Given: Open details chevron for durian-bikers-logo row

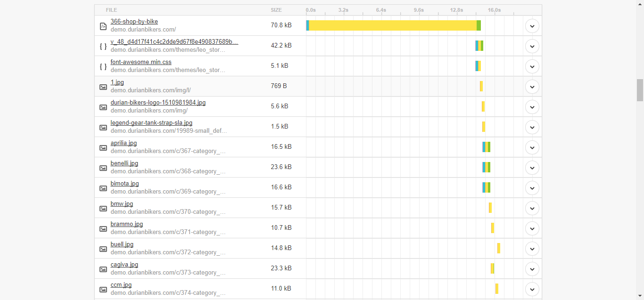Looking at the screenshot, I should pyautogui.click(x=532, y=107).
